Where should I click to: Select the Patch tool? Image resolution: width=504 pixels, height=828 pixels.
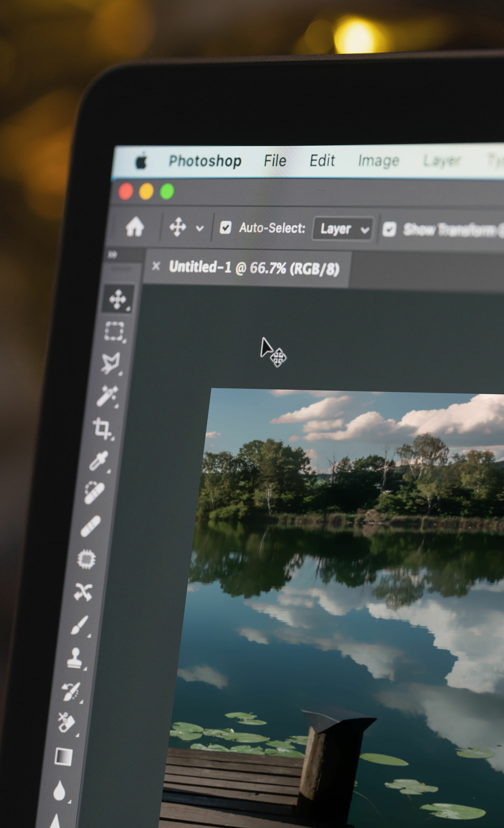(87, 560)
